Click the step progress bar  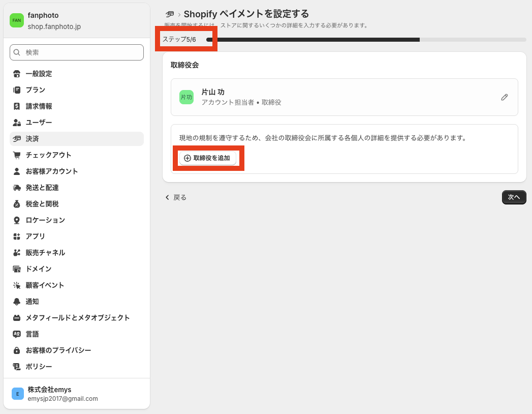point(366,40)
